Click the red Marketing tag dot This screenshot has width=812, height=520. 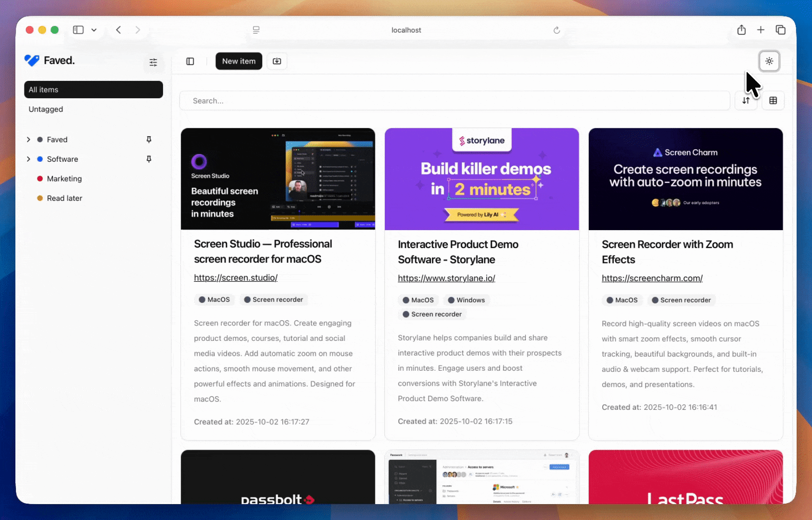[40, 179]
